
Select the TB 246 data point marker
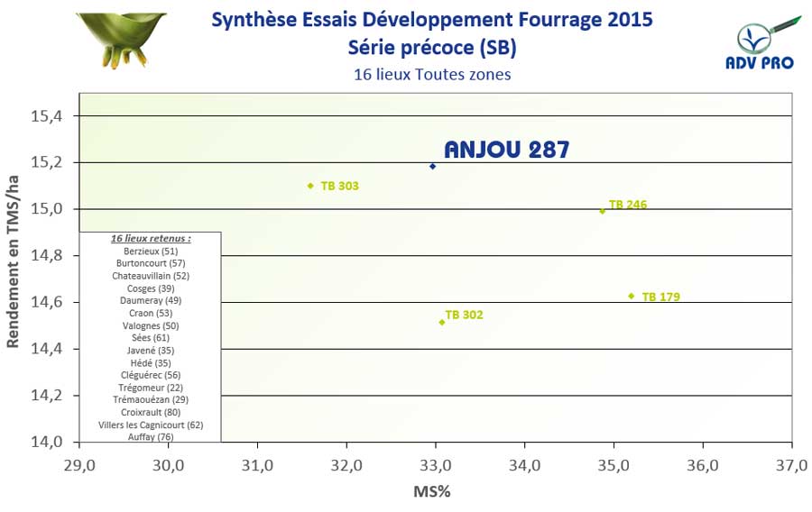603,211
